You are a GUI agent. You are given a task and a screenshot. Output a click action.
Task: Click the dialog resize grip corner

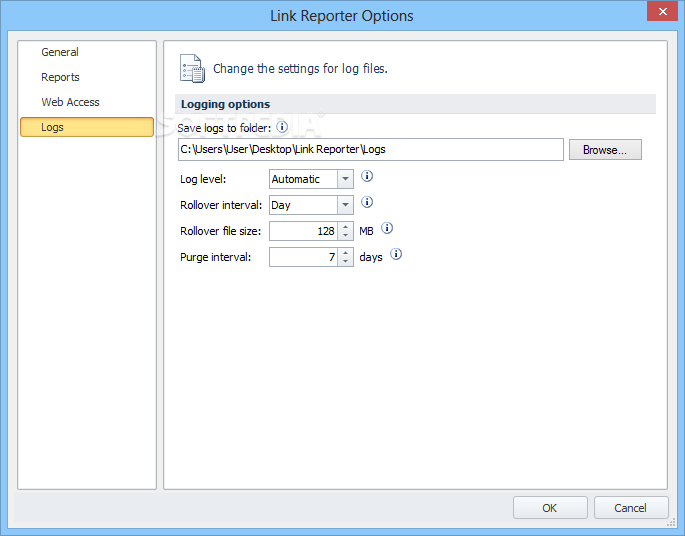(671, 522)
